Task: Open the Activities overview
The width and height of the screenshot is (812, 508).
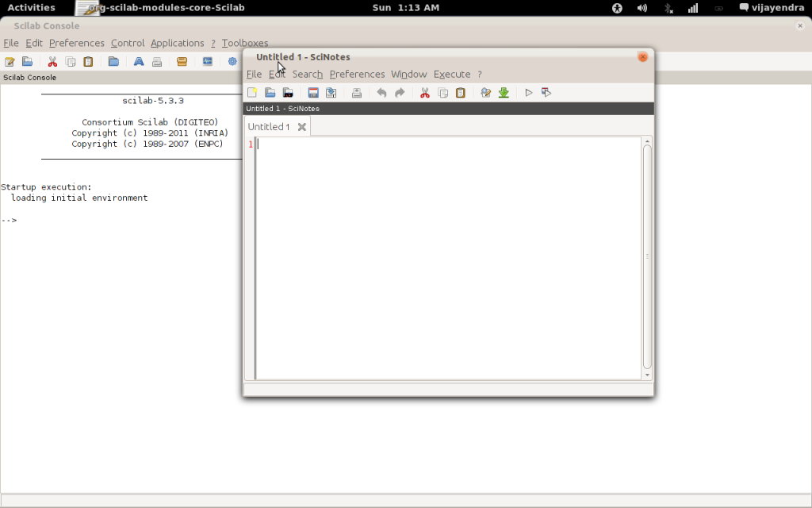Action: pyautogui.click(x=31, y=8)
